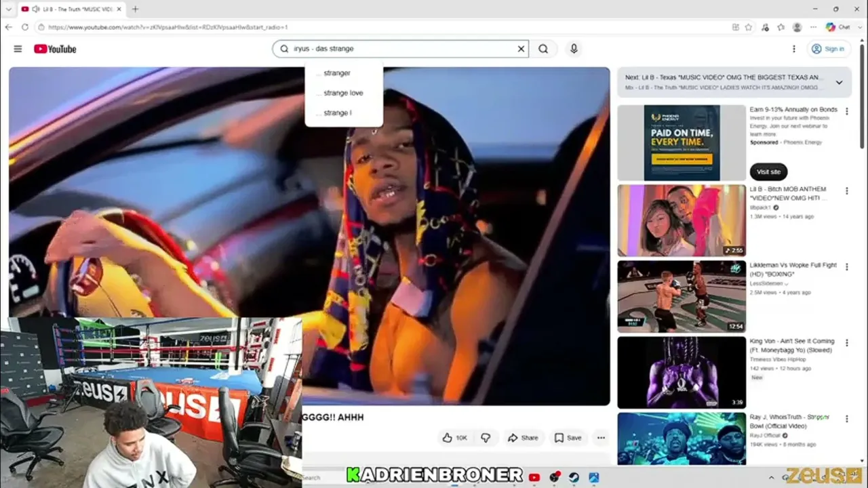
Task: Open options for Bitch MOB ANTHEM video
Action: [x=846, y=191]
